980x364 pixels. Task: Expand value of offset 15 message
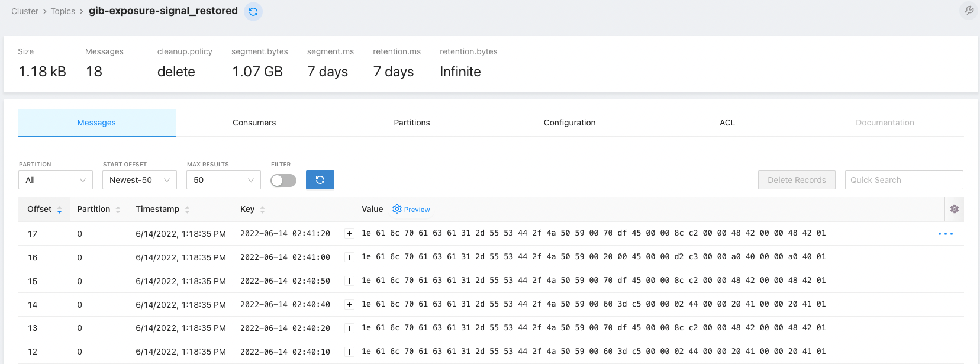click(349, 281)
